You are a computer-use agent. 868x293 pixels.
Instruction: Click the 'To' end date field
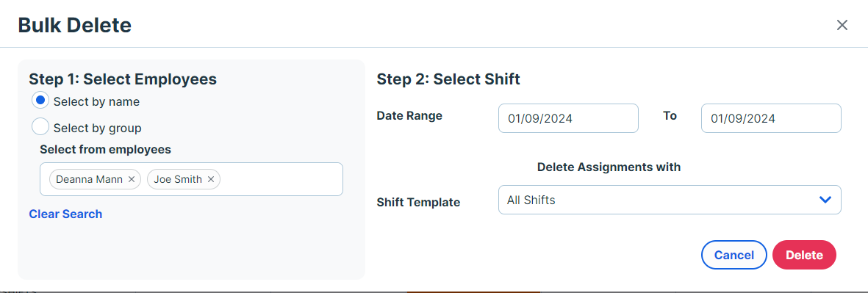click(x=771, y=118)
